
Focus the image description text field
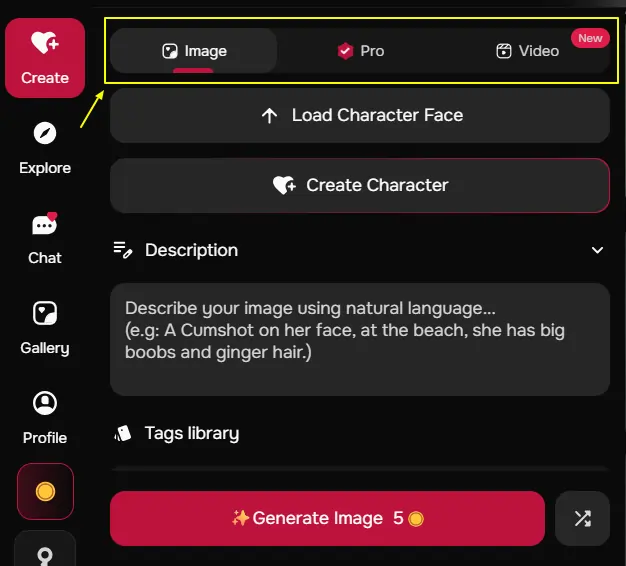point(360,339)
